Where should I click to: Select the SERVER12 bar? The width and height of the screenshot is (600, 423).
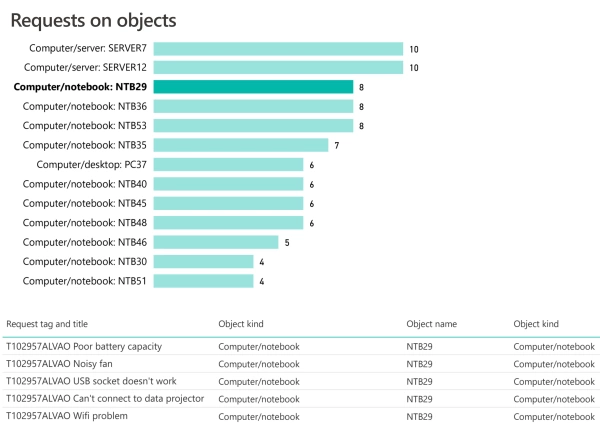(278, 67)
